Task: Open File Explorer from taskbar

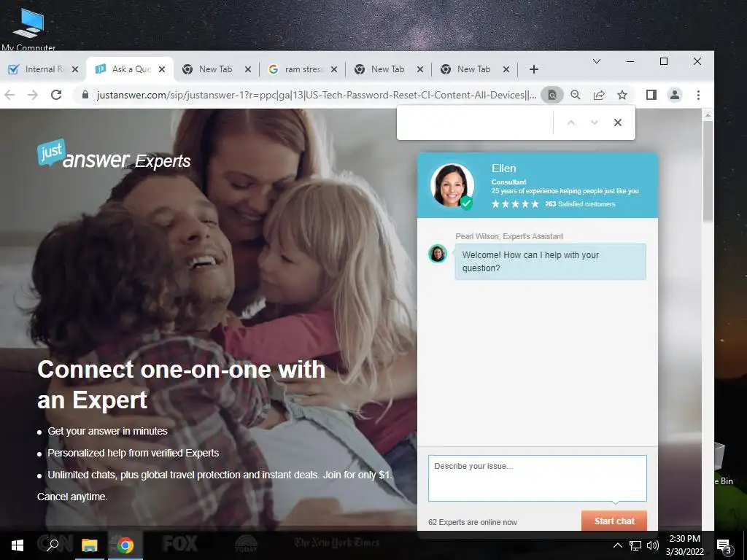Action: (89, 545)
